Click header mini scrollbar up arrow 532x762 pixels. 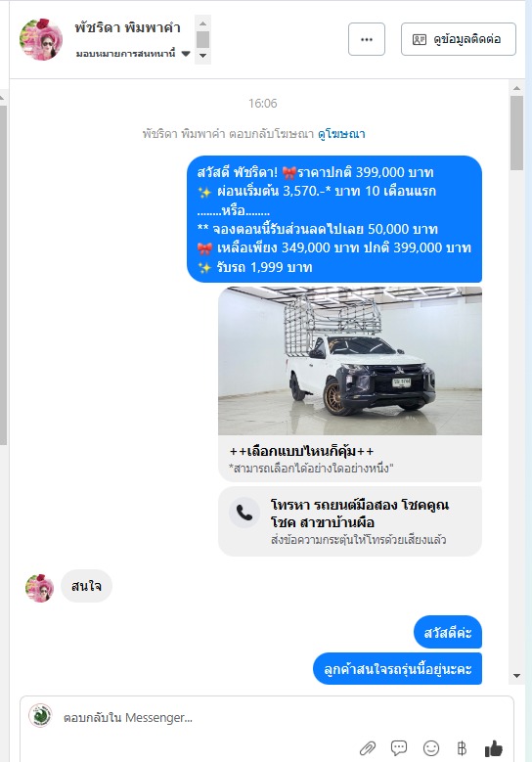coord(203,22)
